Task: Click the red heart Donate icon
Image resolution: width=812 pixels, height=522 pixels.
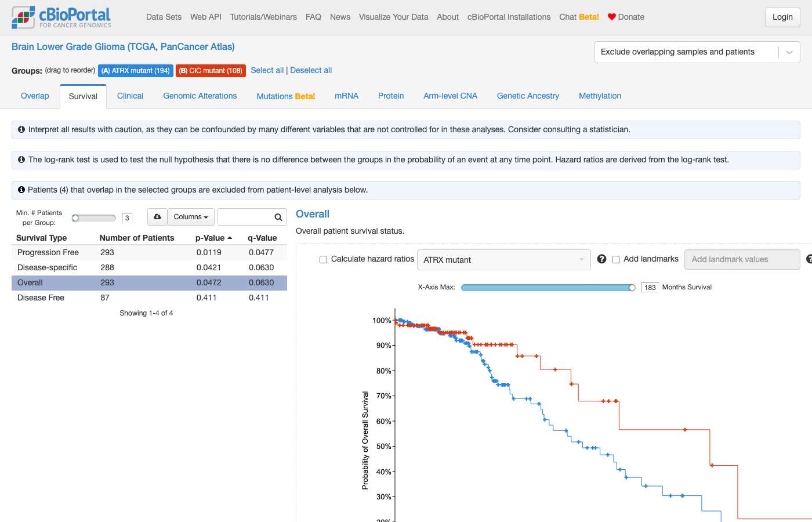Action: coord(611,17)
